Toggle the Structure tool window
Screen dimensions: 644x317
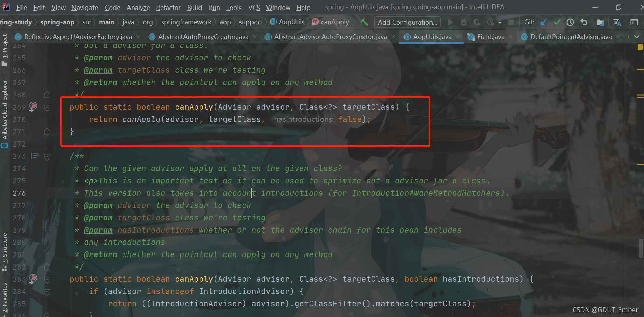point(5,252)
